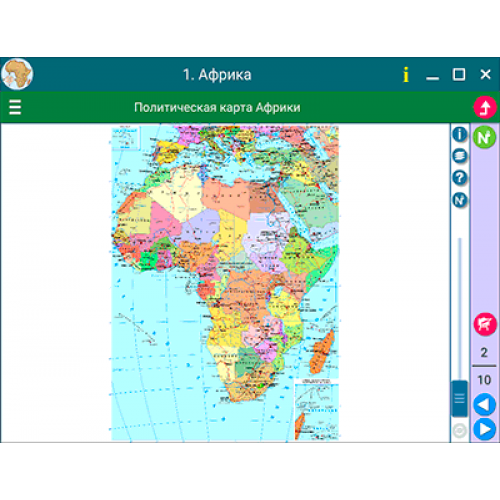The height and width of the screenshot is (500, 500).
Task: Click the page counter showing 2 of 10
Action: pos(484,366)
